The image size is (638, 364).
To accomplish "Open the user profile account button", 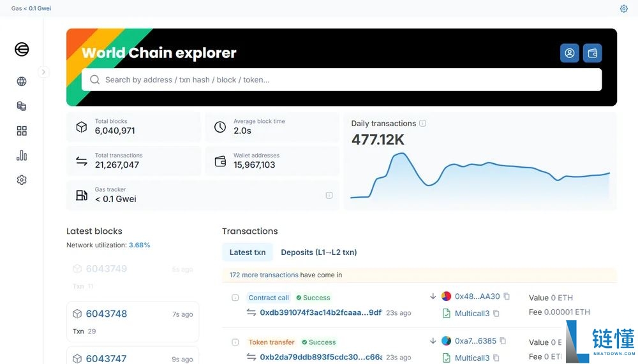I will click(569, 53).
